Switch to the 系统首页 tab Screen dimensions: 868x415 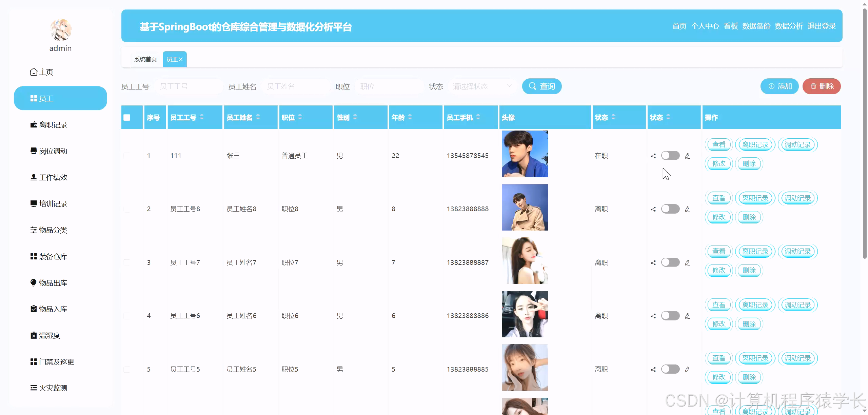tap(145, 59)
